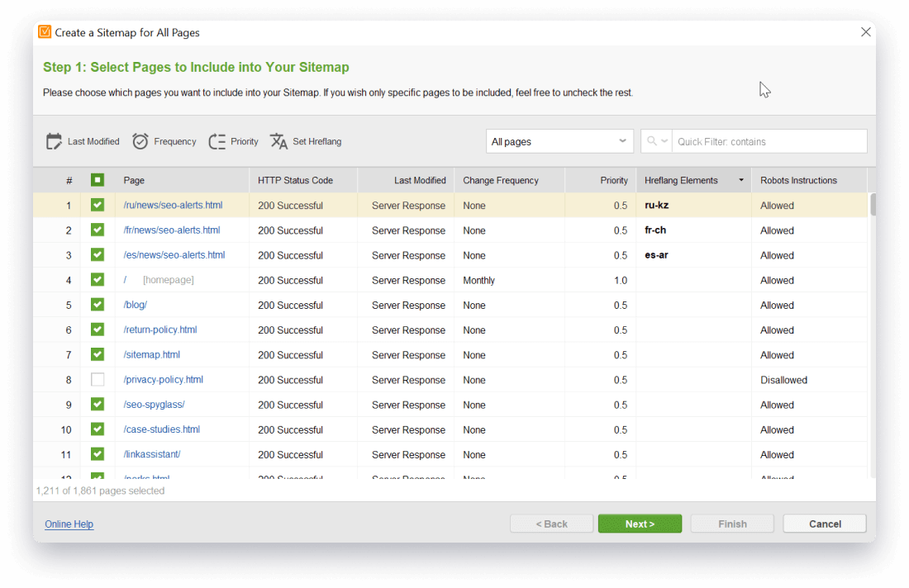This screenshot has width=909, height=588.
Task: Uncheck the /seo-spyglass/ row checkbox
Action: pyautogui.click(x=98, y=405)
